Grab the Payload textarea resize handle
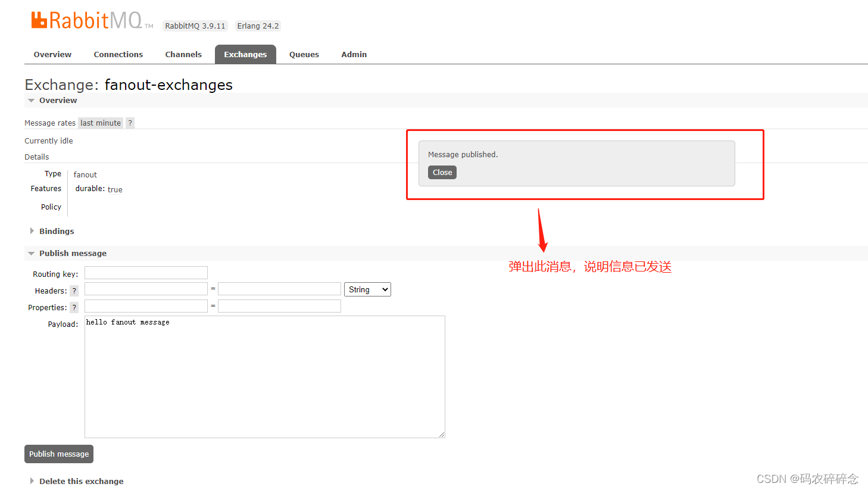Image resolution: width=868 pixels, height=490 pixels. point(442,435)
